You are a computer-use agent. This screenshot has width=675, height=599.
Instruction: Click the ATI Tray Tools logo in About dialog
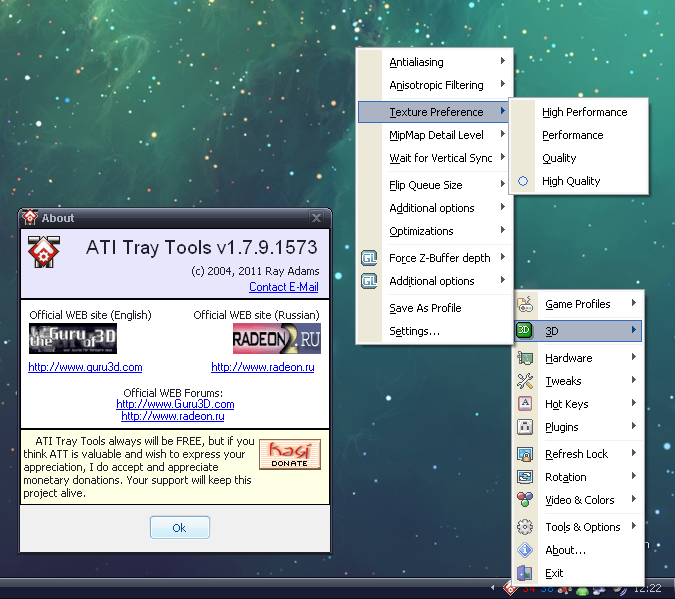click(43, 252)
